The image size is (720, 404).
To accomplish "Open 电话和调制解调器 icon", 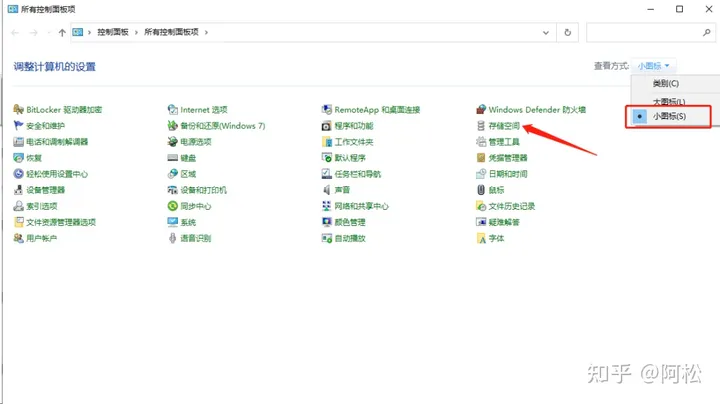I will click(18, 141).
